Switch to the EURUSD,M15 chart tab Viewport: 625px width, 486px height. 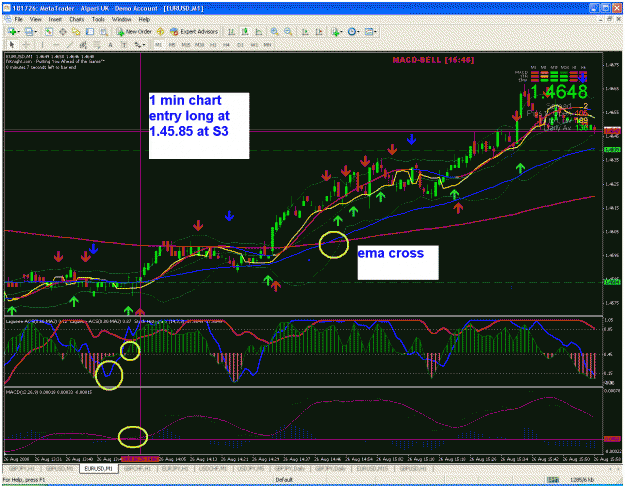(371, 468)
